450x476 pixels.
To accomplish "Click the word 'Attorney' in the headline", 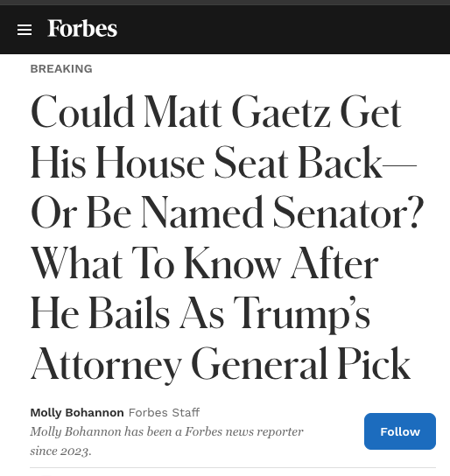I will [x=106, y=364].
